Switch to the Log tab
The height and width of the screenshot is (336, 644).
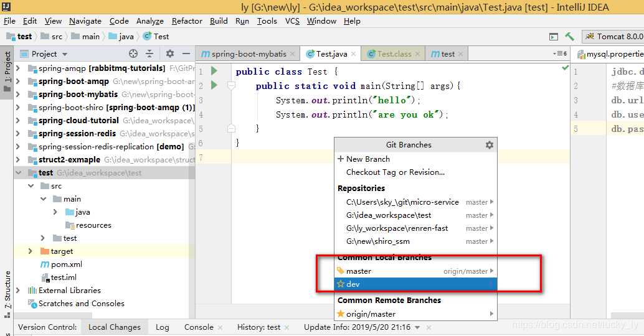pyautogui.click(x=162, y=327)
